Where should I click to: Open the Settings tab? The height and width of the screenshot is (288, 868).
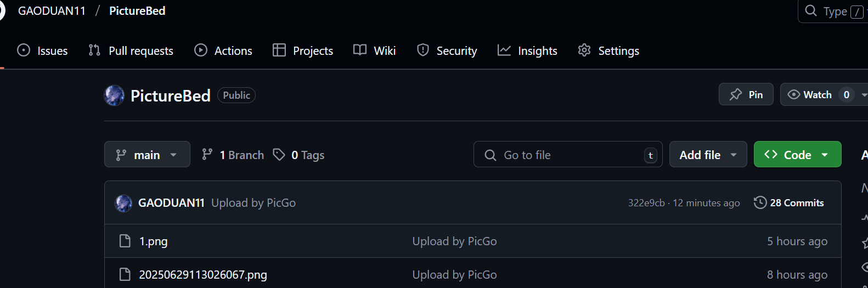[608, 50]
